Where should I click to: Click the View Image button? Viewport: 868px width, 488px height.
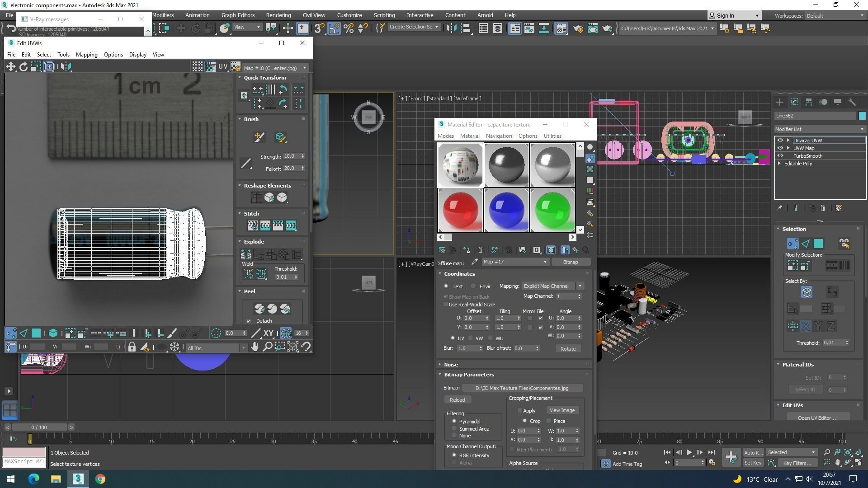pos(562,410)
